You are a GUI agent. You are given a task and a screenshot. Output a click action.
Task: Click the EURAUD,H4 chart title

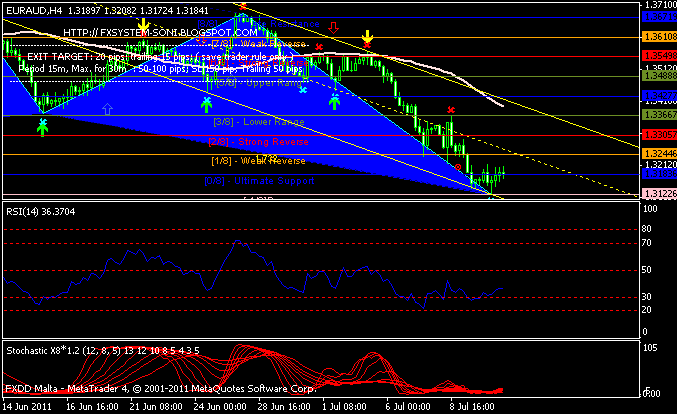point(33,10)
